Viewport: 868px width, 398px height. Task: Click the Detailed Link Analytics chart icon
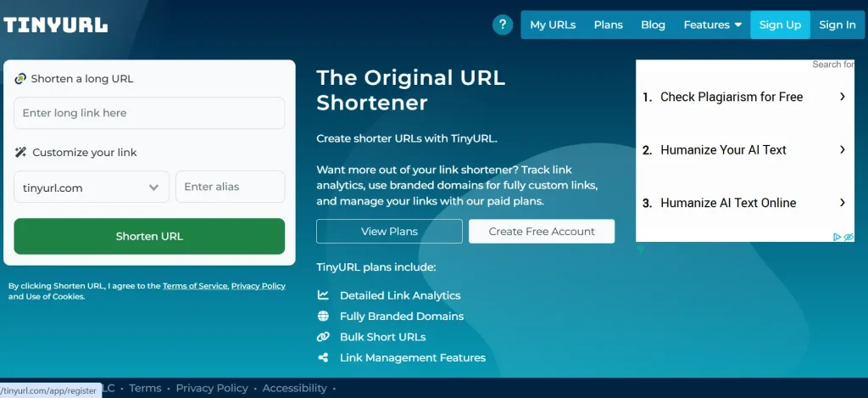[x=323, y=295]
